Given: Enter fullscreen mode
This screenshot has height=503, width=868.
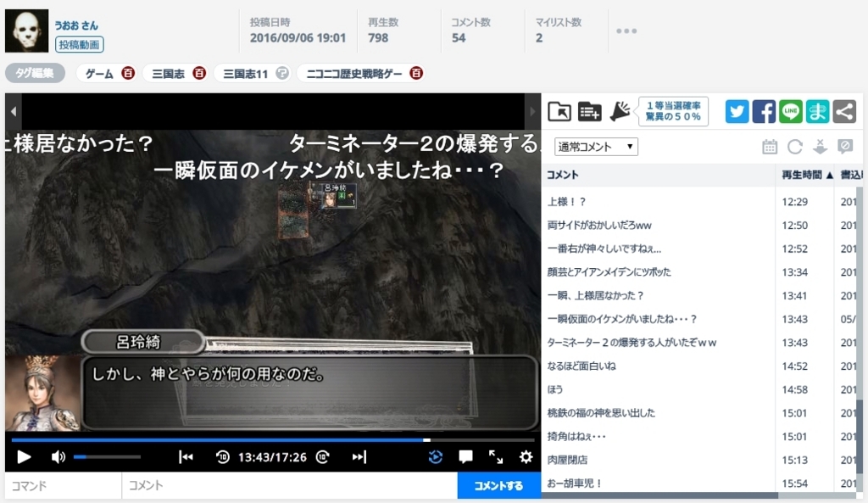Looking at the screenshot, I should [495, 457].
